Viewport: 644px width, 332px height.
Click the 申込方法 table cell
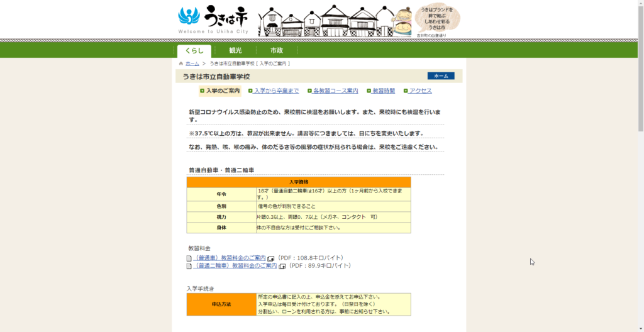pyautogui.click(x=221, y=304)
